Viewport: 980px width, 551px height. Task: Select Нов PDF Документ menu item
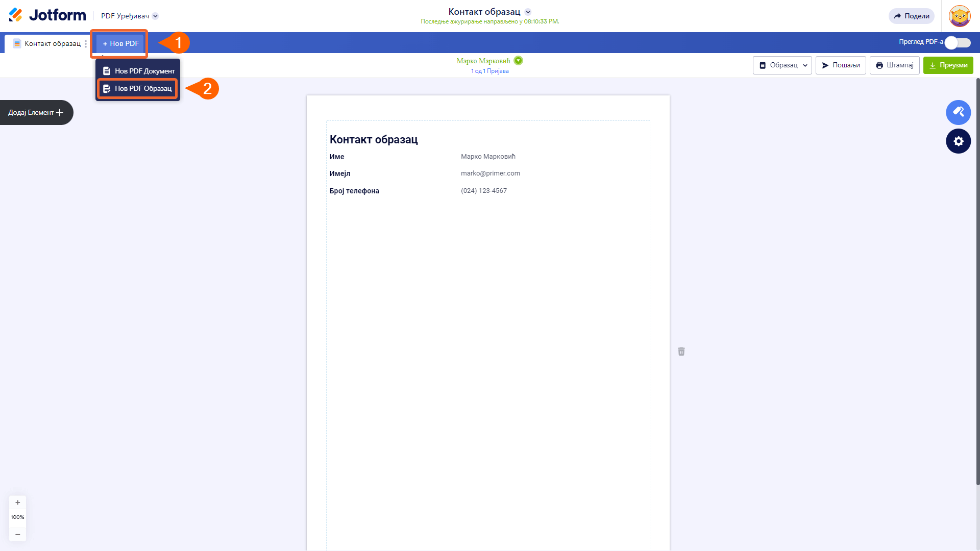point(139,71)
